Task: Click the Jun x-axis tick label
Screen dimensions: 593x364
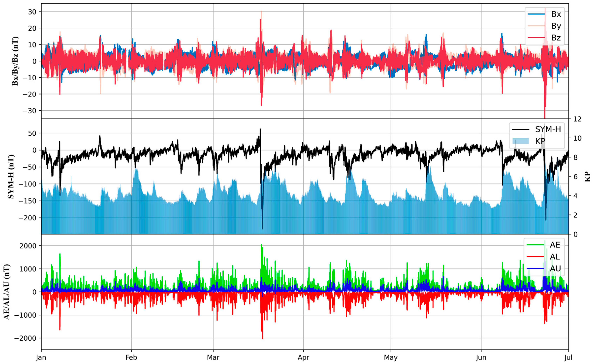Action: coord(481,358)
